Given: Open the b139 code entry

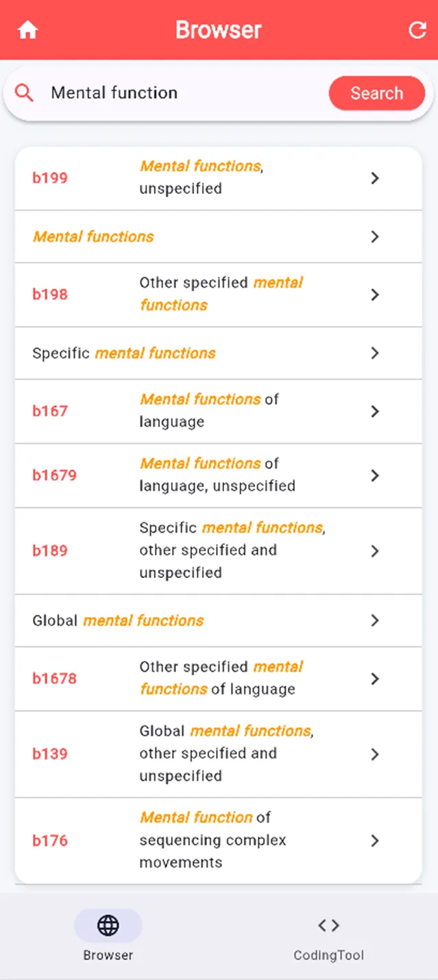Looking at the screenshot, I should (50, 754).
